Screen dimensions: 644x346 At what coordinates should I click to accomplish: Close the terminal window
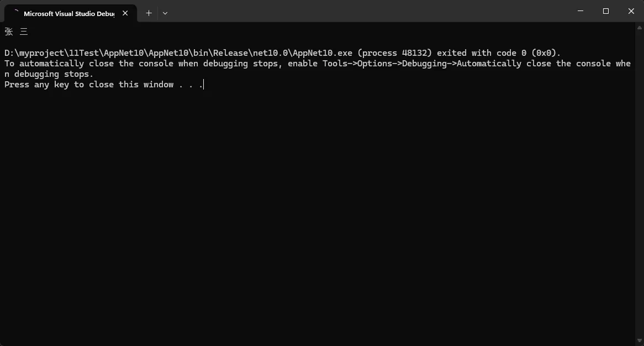tap(631, 11)
